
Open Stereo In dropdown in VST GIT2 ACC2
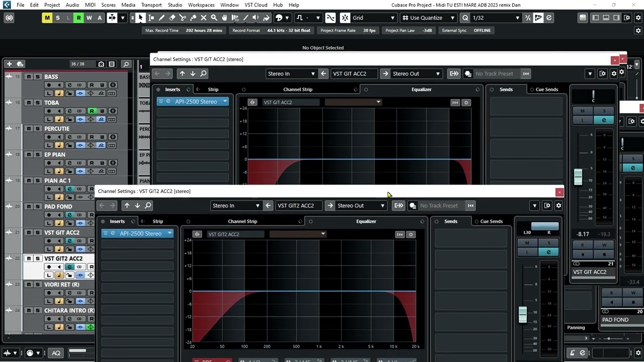coord(236,206)
